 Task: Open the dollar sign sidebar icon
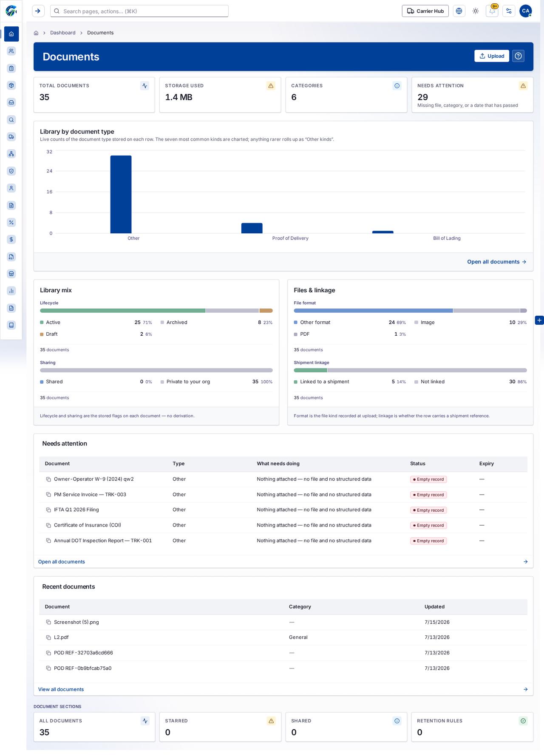11,240
